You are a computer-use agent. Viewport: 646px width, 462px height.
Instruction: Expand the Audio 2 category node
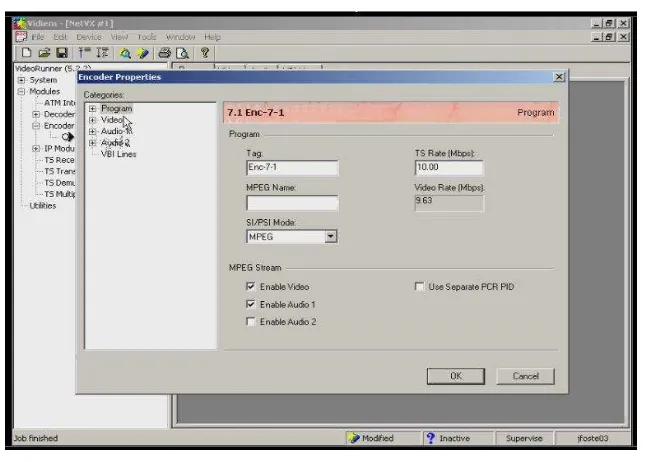[93, 143]
